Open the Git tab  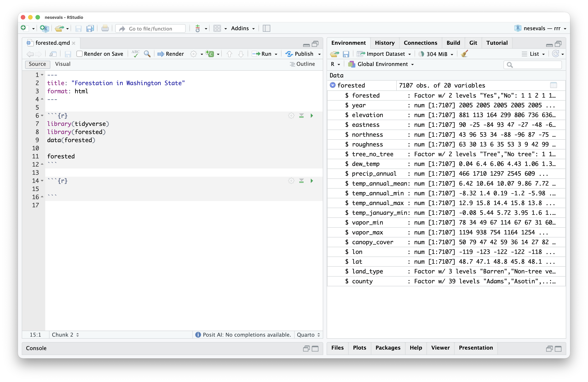473,43
